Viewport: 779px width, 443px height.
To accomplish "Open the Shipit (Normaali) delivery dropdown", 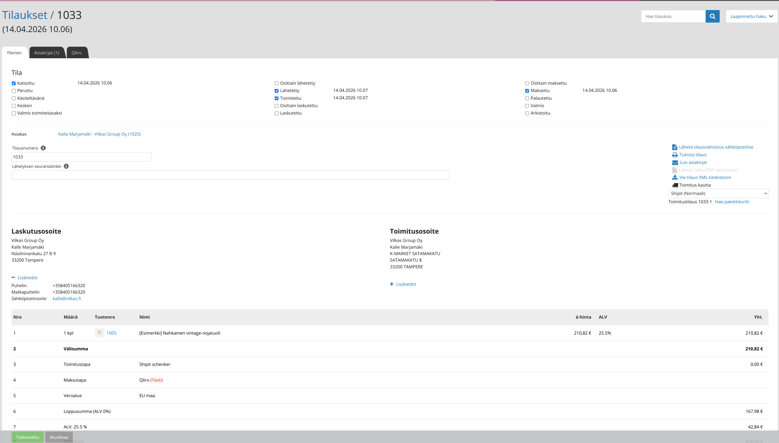I will pyautogui.click(x=718, y=193).
